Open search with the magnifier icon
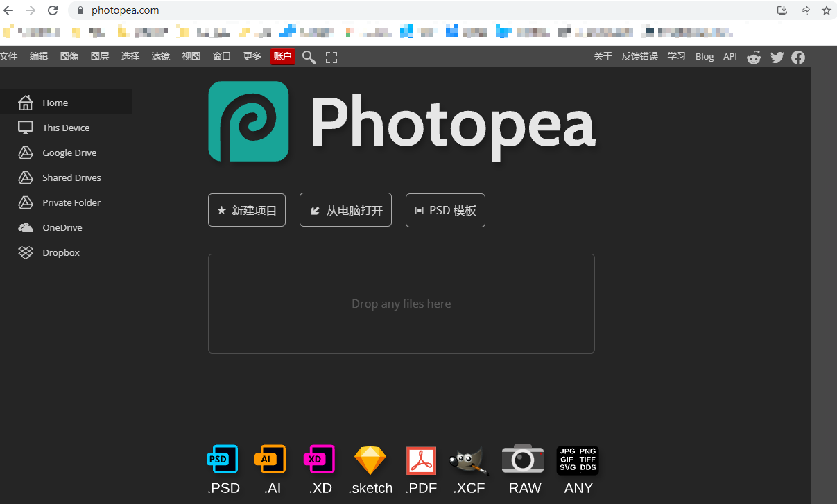The width and height of the screenshot is (837, 504). point(309,58)
